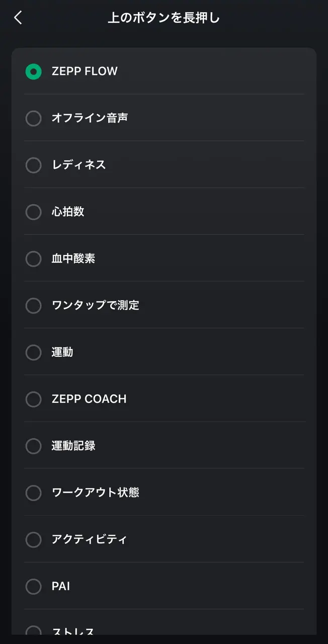328x644 pixels.
Task: Tap the 心拍数 label text
Action: tap(68, 212)
